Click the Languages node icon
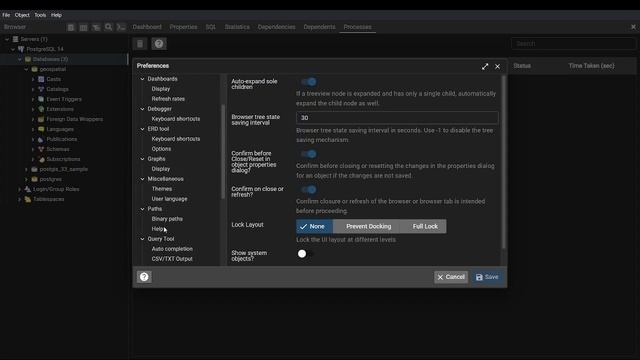Viewport: 640px width, 360px height. click(x=41, y=129)
